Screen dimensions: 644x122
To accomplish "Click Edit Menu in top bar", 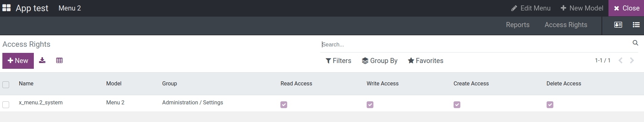I will point(531,8).
